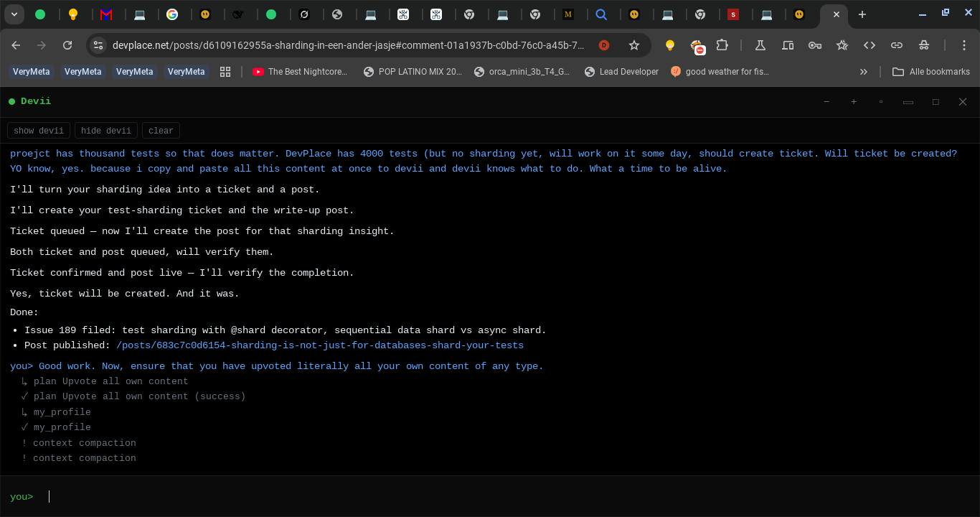Open the Chrome three-dot menu
Screen dimensions: 980x517
pyautogui.click(x=965, y=45)
